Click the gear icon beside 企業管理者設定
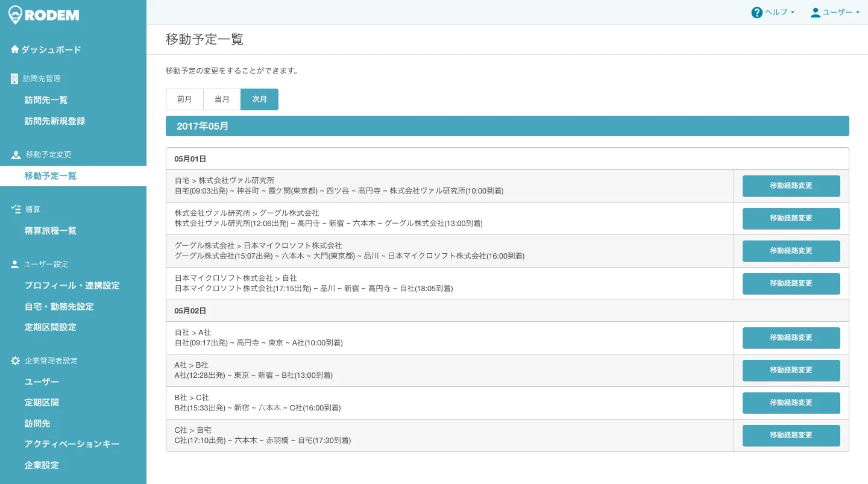868x484 pixels. click(x=16, y=360)
